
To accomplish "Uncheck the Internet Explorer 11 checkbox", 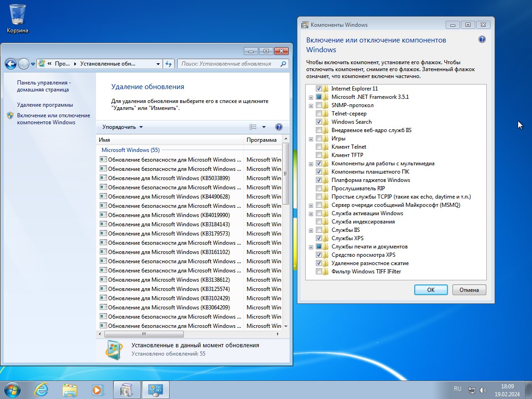I will pos(319,89).
